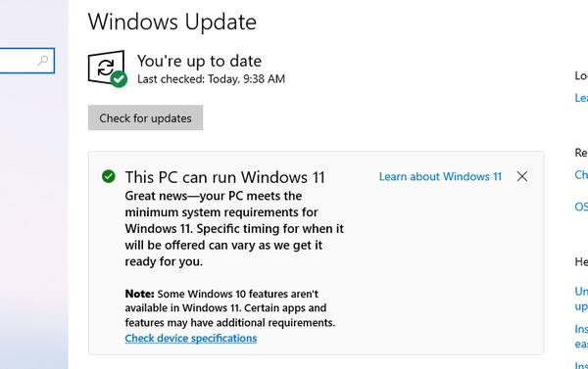Screen dimensions: 588x369
Task: Click the cut-off "Lea" link at right edge
Action: coord(581,98)
